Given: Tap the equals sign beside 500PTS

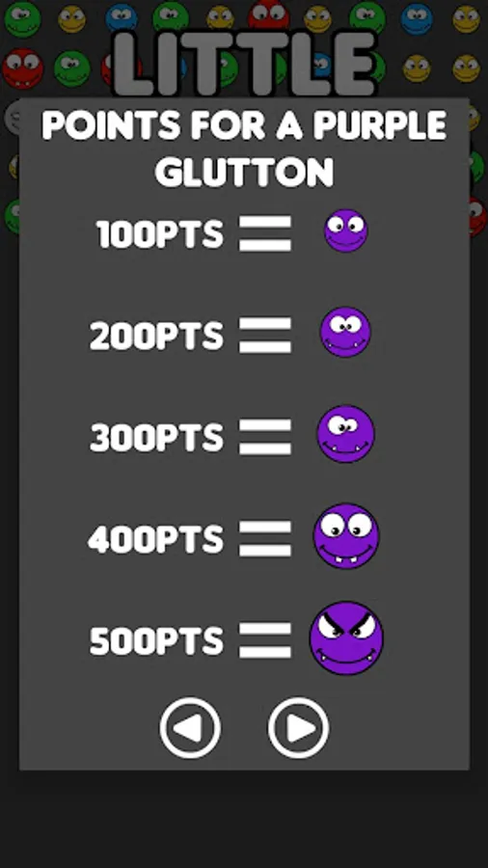Looking at the screenshot, I should [x=265, y=640].
